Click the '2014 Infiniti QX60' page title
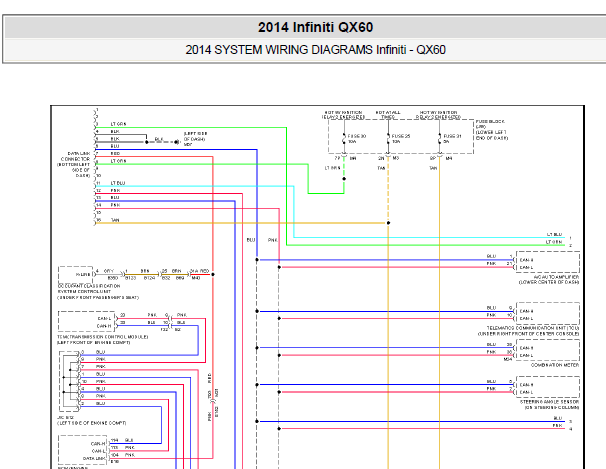 click(315, 27)
